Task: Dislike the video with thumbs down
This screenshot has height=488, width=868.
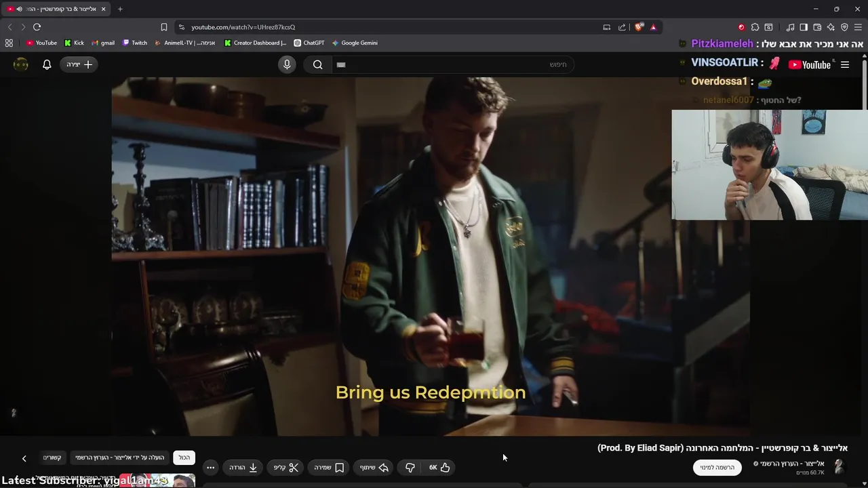Action: coord(410,467)
